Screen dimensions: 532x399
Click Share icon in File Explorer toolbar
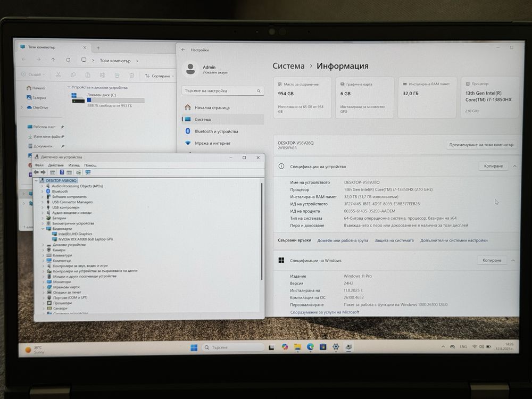[x=117, y=75]
